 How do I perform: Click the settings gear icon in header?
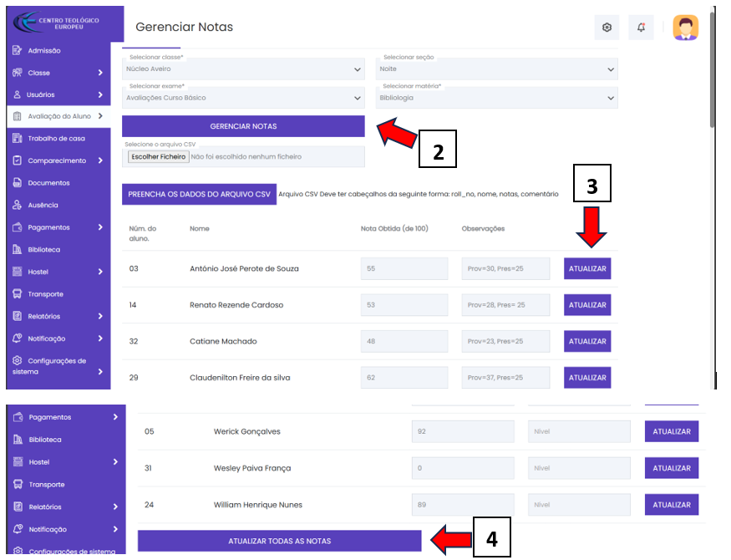click(607, 28)
